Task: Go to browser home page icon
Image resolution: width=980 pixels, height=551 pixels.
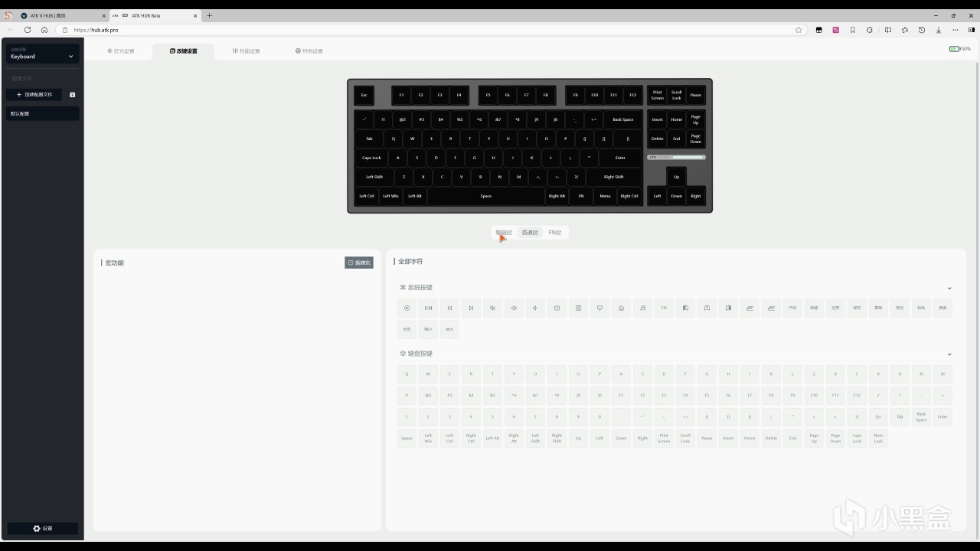Action: point(44,30)
